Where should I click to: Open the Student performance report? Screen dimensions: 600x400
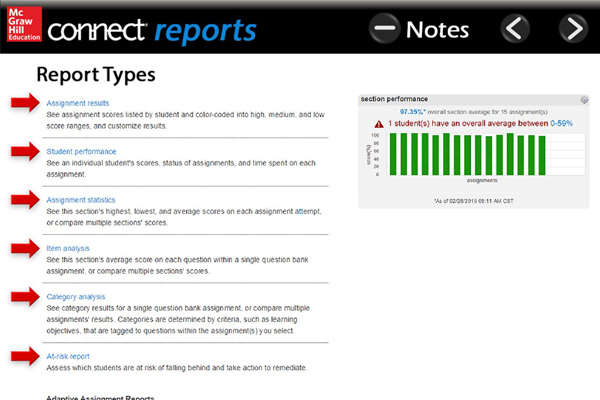[x=81, y=152]
